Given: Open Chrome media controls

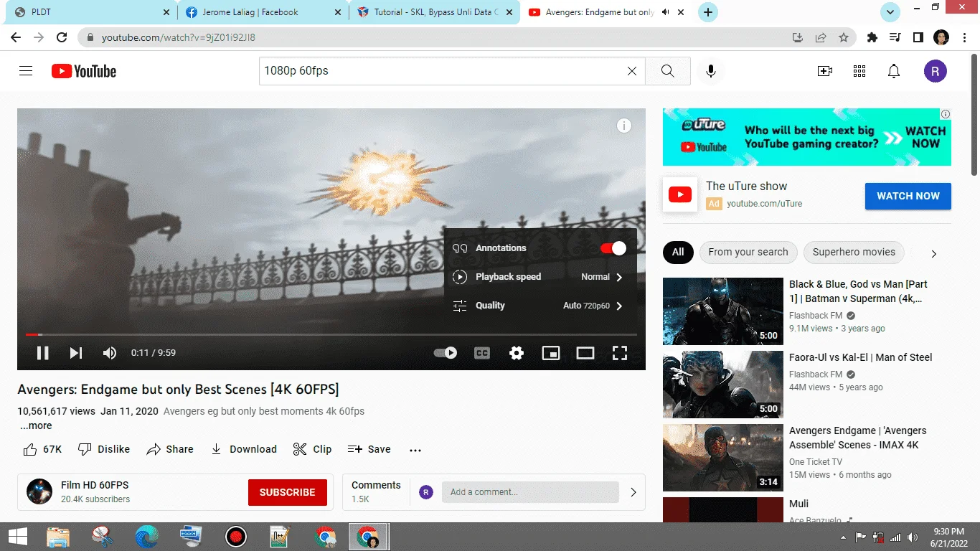Looking at the screenshot, I should pyautogui.click(x=895, y=37).
